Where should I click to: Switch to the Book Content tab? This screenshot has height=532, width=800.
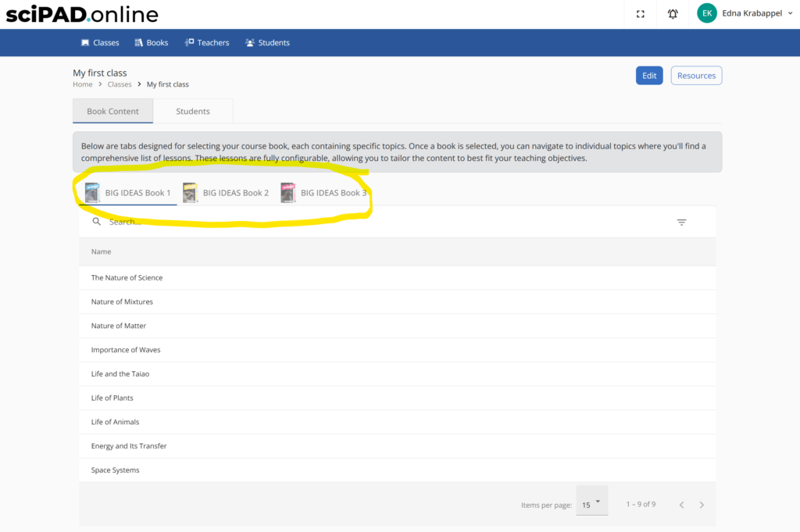click(112, 111)
